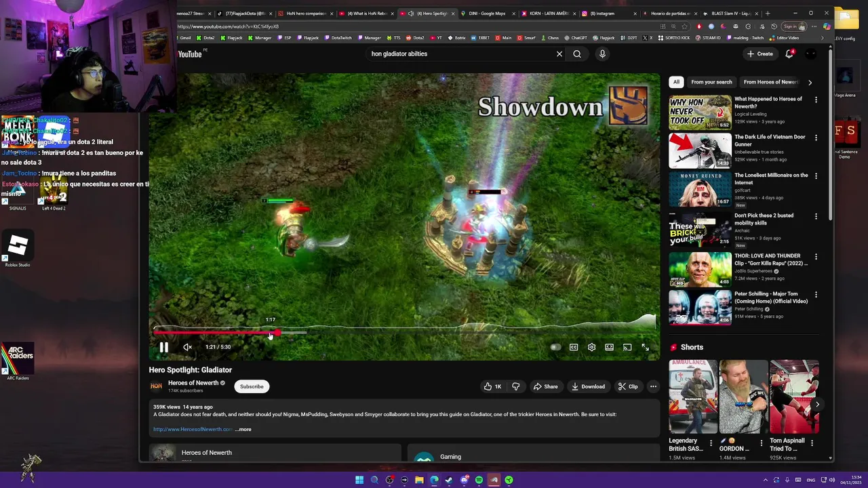Open options for THOR Love and Thunder clip

coord(816,257)
